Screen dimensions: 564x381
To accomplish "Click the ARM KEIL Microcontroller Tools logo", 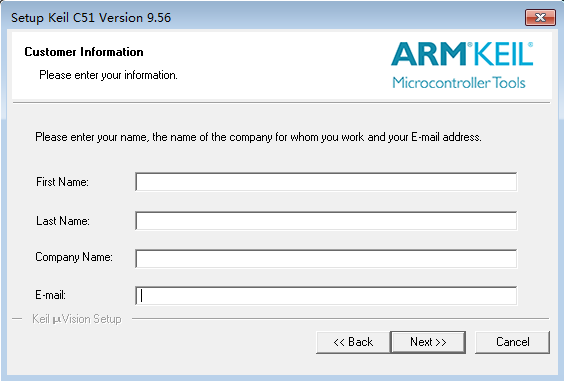I will pos(462,65).
